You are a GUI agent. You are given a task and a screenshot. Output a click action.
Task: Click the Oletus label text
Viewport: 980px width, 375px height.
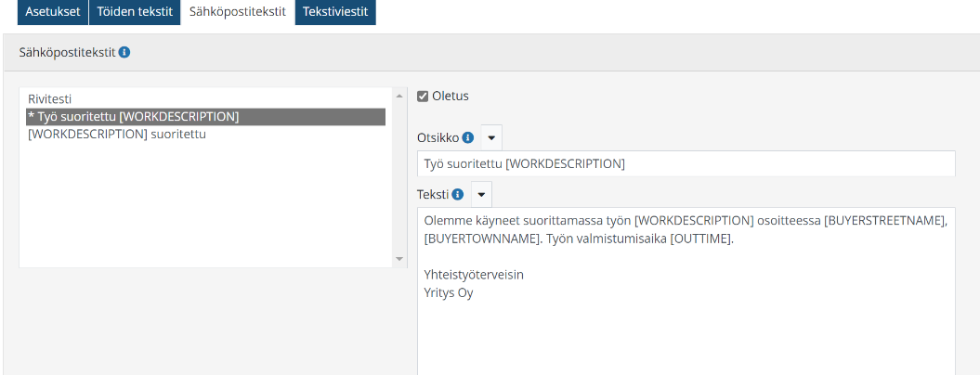coord(451,96)
